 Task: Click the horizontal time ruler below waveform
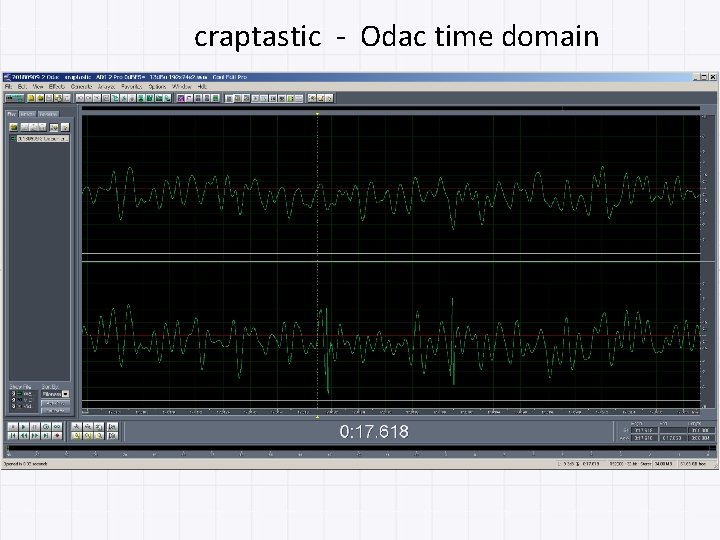click(x=391, y=412)
